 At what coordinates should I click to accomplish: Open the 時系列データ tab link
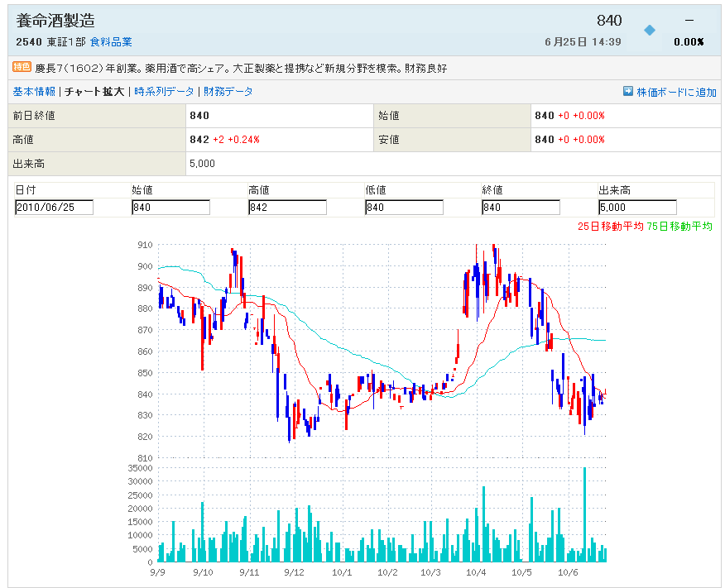click(x=164, y=92)
